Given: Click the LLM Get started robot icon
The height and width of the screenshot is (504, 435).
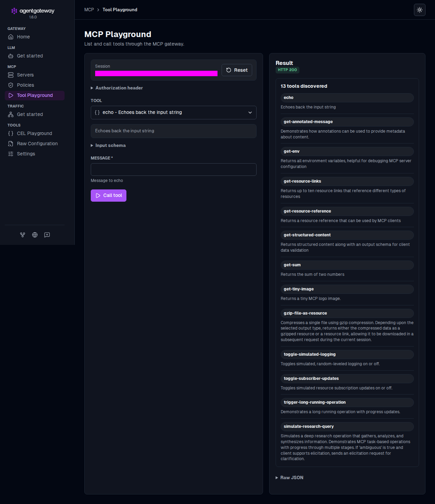Looking at the screenshot, I should [11, 56].
